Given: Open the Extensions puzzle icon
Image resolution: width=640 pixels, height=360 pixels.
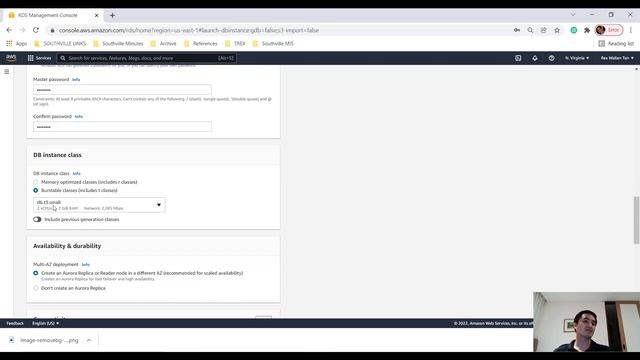Looking at the screenshot, I should pyautogui.click(x=587, y=30).
